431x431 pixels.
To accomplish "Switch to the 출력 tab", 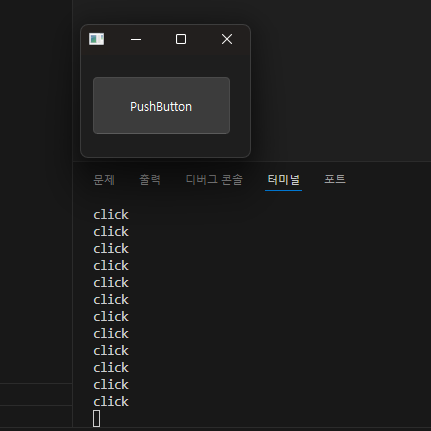I will (x=150, y=180).
